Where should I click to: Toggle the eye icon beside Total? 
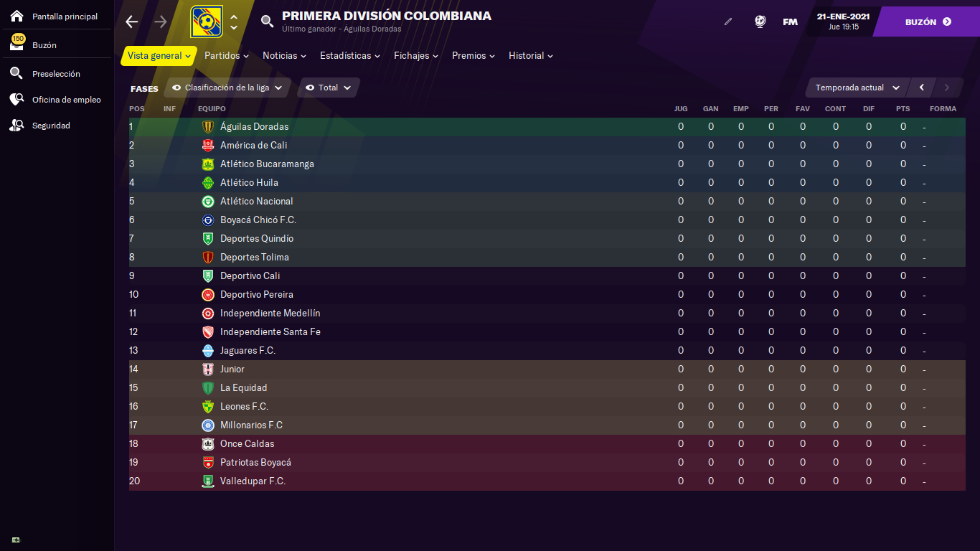310,88
